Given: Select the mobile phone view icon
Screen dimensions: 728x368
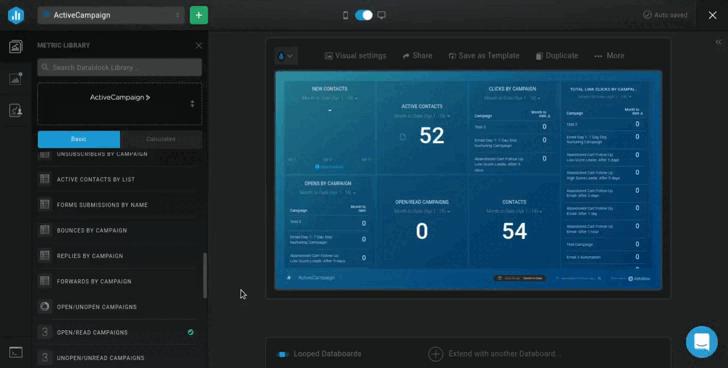Looking at the screenshot, I should pyautogui.click(x=345, y=15).
